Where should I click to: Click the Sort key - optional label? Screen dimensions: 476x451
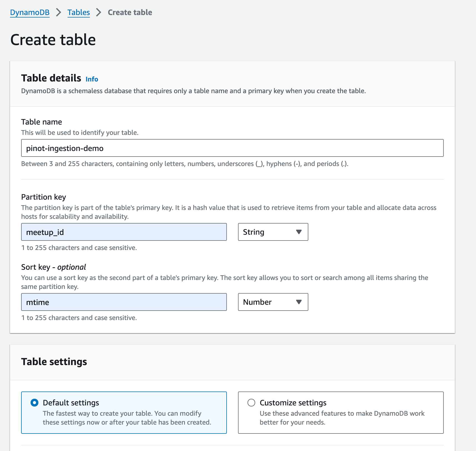pyautogui.click(x=54, y=267)
